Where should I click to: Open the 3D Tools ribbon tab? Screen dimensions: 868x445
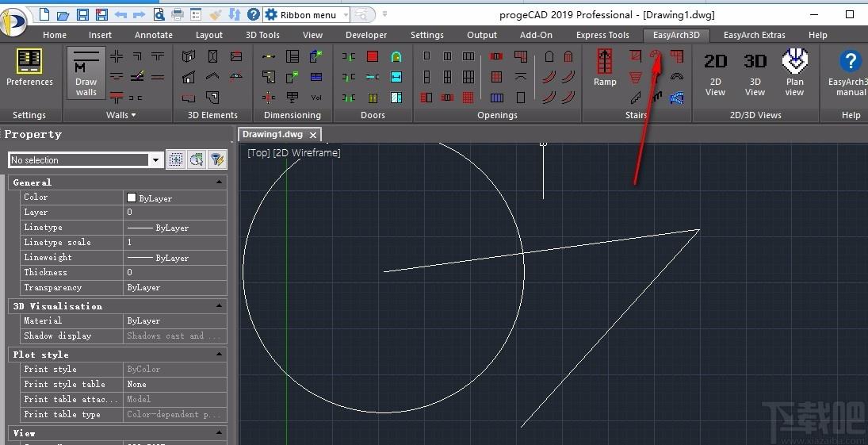(x=262, y=35)
